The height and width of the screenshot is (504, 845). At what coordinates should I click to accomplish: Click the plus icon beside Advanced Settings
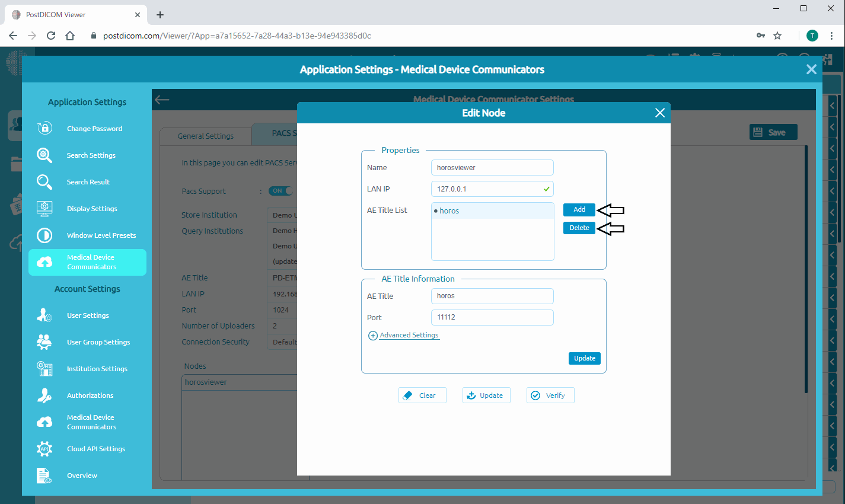click(373, 336)
